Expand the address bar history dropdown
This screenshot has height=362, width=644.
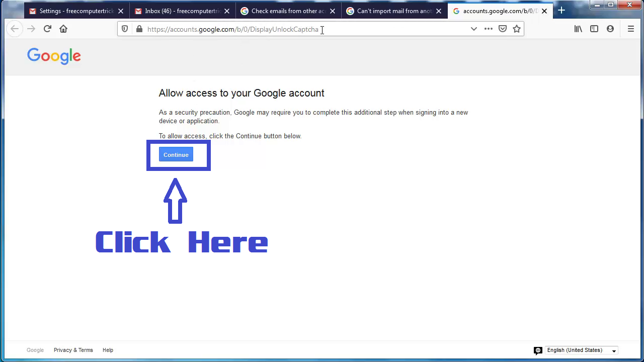pyautogui.click(x=473, y=29)
